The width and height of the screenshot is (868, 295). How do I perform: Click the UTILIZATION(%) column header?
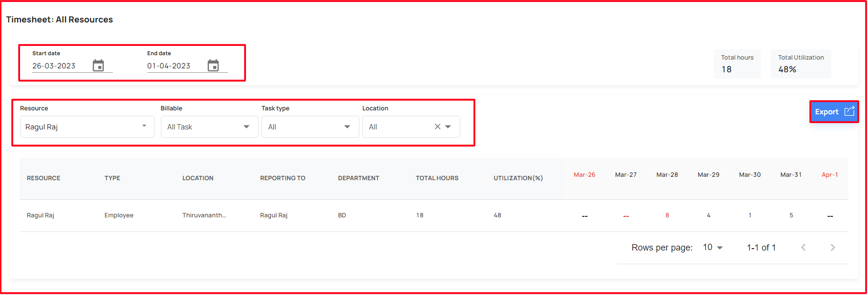point(518,178)
